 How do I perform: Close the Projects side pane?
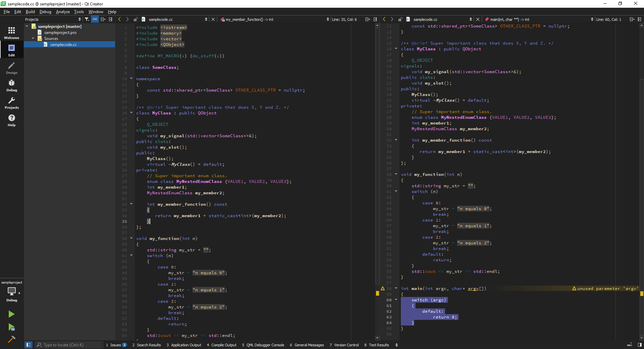111,19
